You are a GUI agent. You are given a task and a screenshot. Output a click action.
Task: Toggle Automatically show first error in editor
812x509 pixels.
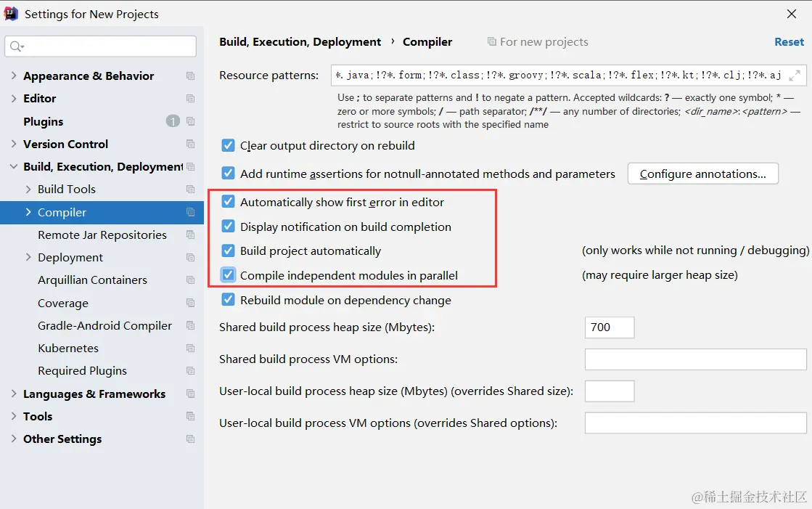click(228, 202)
